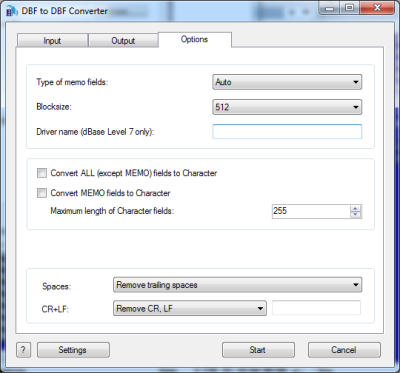Open the Type of memo fields dropdown
Viewport: 400px width, 373px height.
coord(287,82)
